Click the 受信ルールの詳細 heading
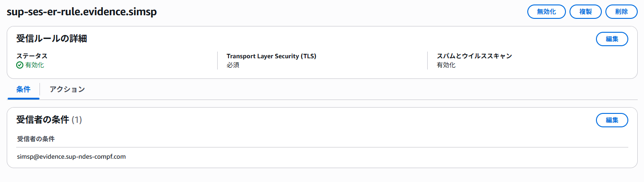This screenshot has width=644, height=182. point(52,39)
